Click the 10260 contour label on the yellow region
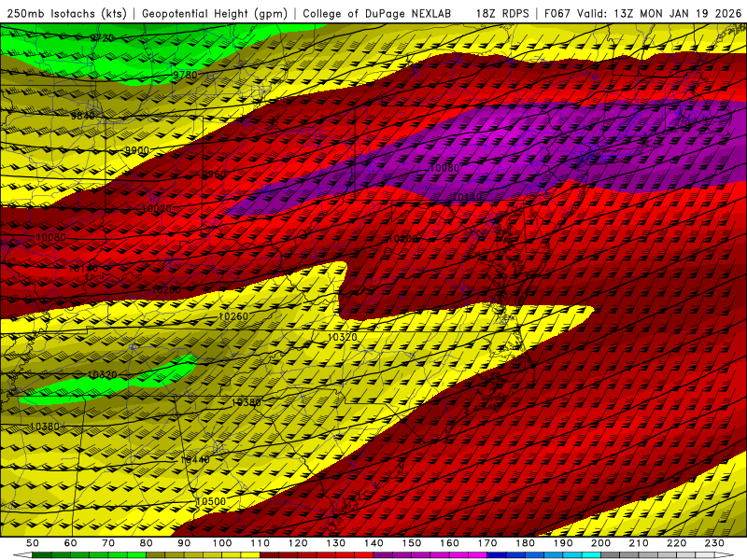 coord(233,316)
